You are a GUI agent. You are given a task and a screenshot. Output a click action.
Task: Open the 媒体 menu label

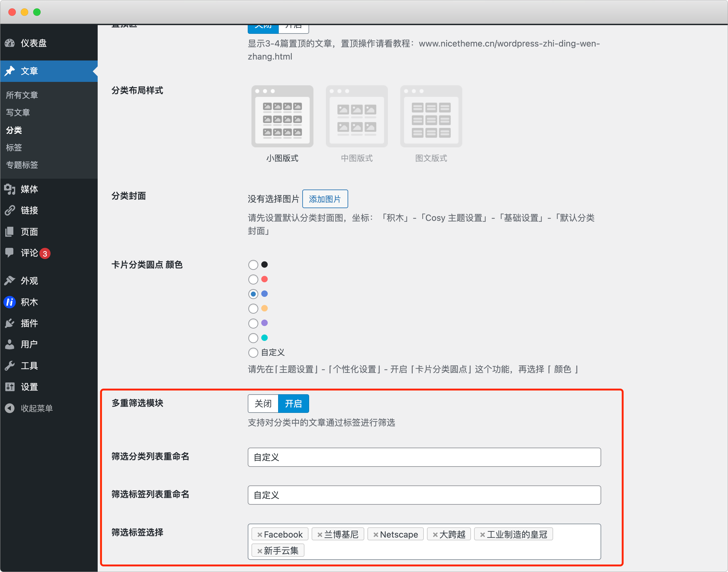click(x=29, y=189)
